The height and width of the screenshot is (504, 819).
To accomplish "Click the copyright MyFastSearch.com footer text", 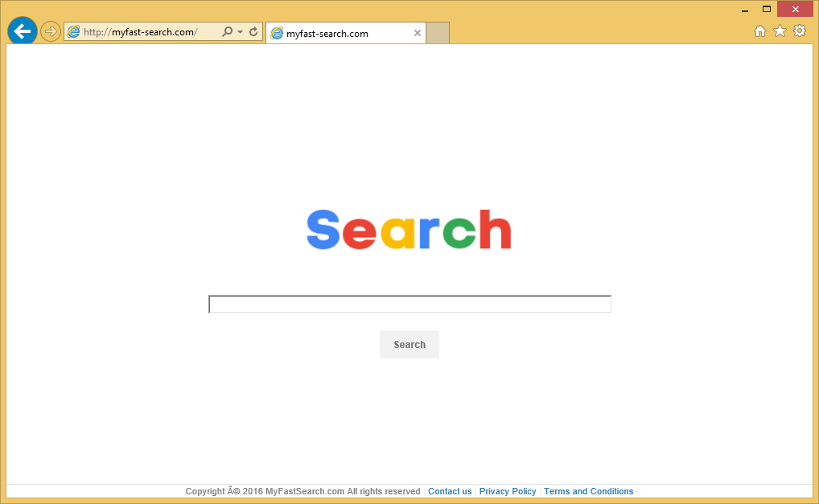I will tap(303, 491).
